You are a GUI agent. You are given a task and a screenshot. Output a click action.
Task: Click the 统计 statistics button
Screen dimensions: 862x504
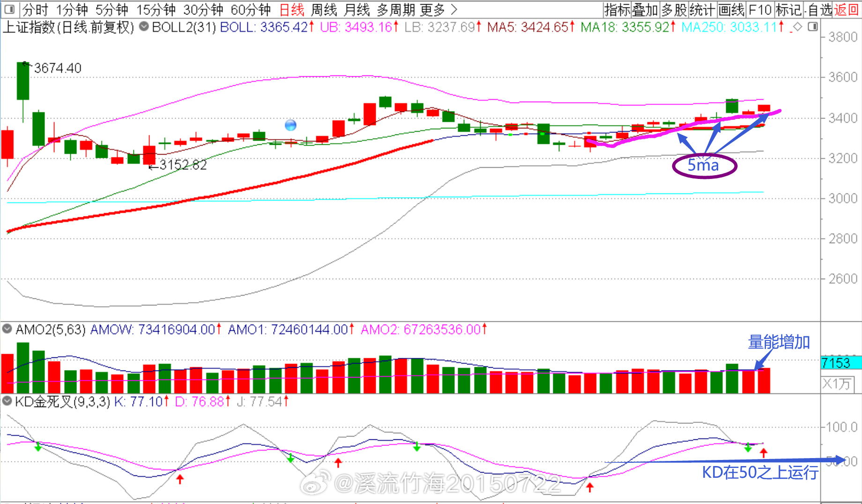point(702,9)
